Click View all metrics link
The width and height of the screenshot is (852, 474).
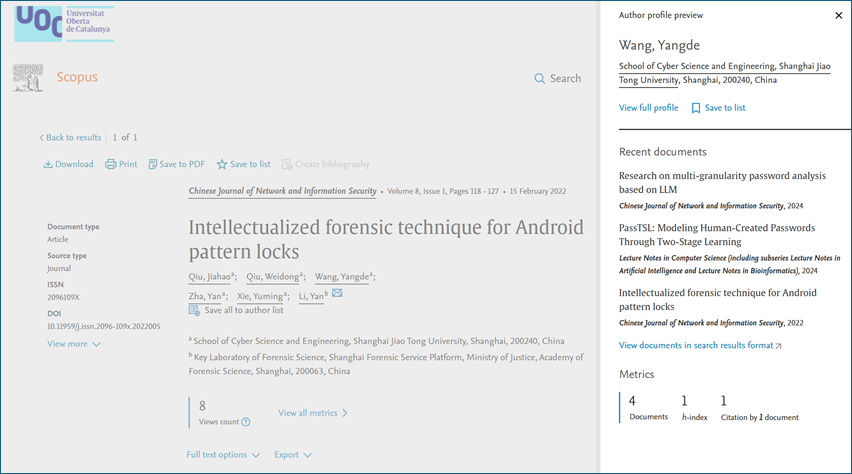tap(313, 413)
